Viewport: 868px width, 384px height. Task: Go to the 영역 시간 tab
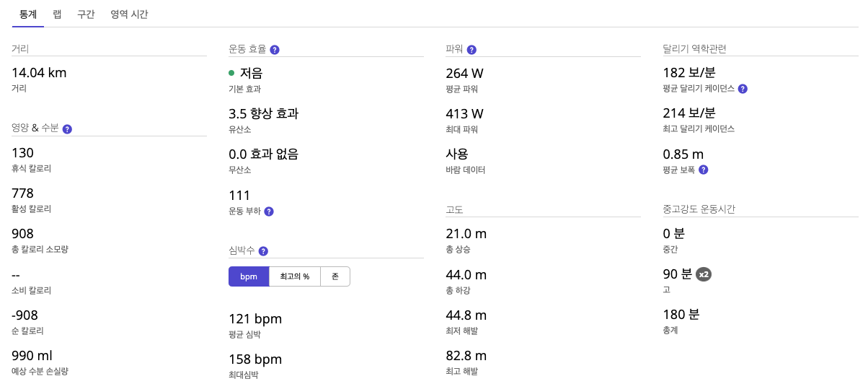click(x=129, y=14)
